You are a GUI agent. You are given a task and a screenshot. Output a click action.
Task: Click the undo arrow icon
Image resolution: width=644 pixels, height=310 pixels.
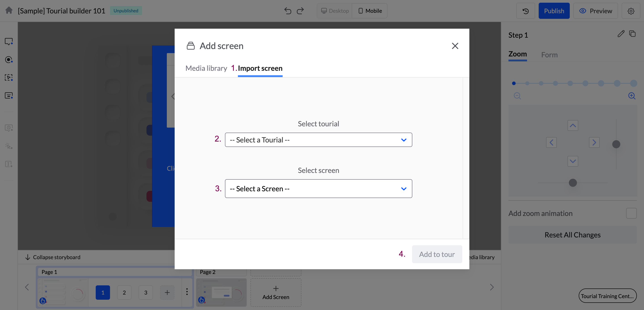(x=288, y=11)
